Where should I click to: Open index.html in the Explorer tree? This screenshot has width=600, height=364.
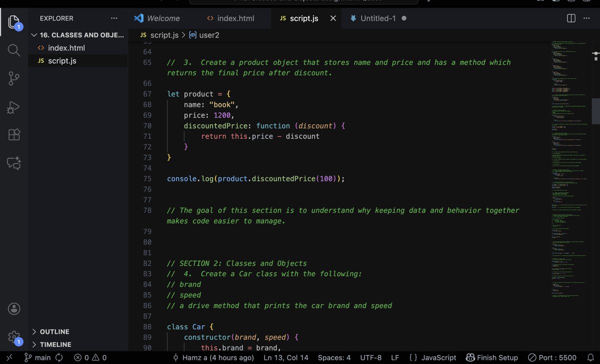tap(77, 48)
